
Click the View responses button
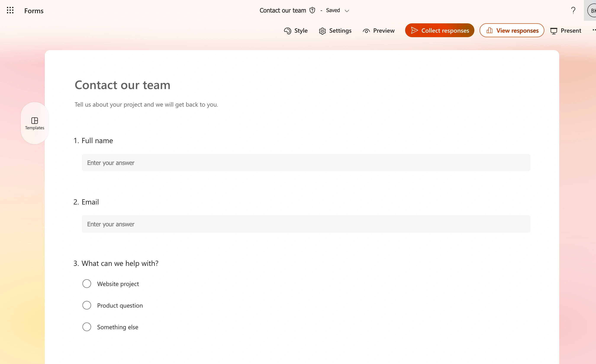click(x=512, y=30)
